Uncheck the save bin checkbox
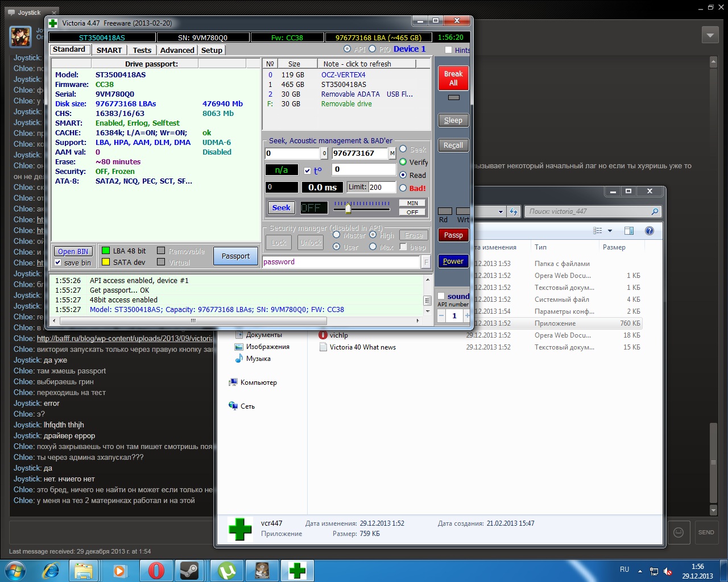The image size is (728, 582). coord(57,263)
